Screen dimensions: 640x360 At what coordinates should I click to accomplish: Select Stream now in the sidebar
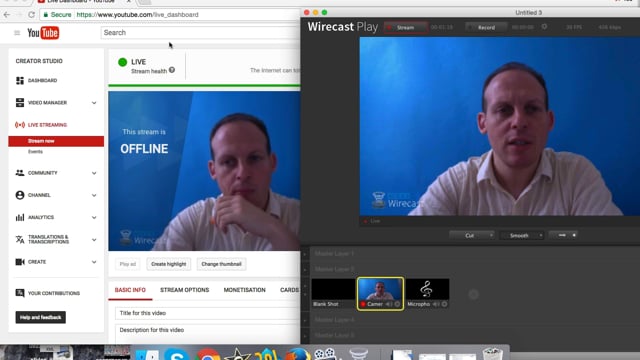click(56, 141)
